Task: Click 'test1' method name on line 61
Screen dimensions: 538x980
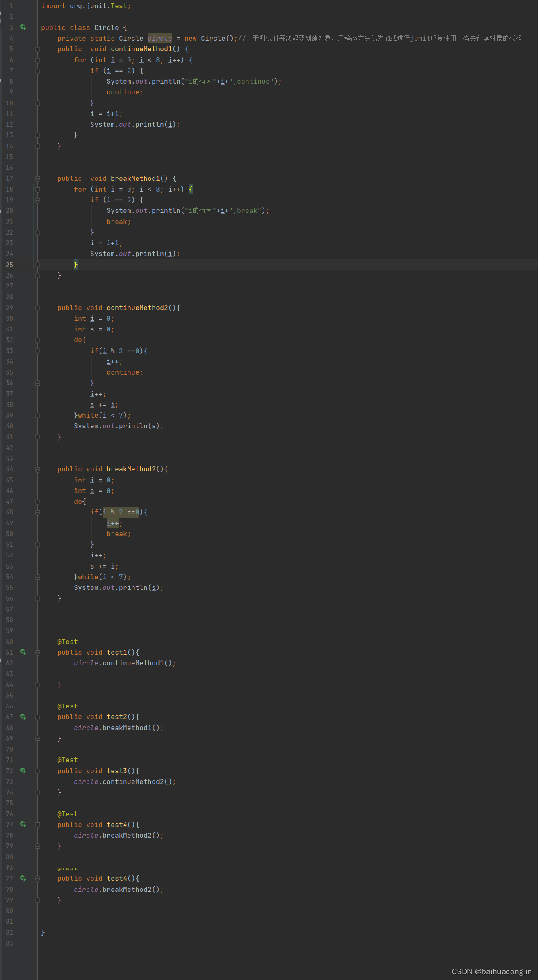Action: (117, 652)
